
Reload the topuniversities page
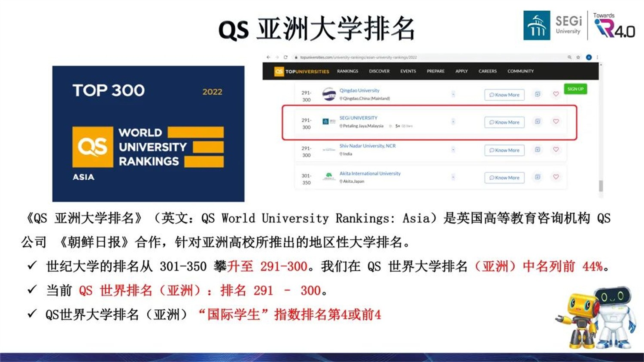point(286,57)
